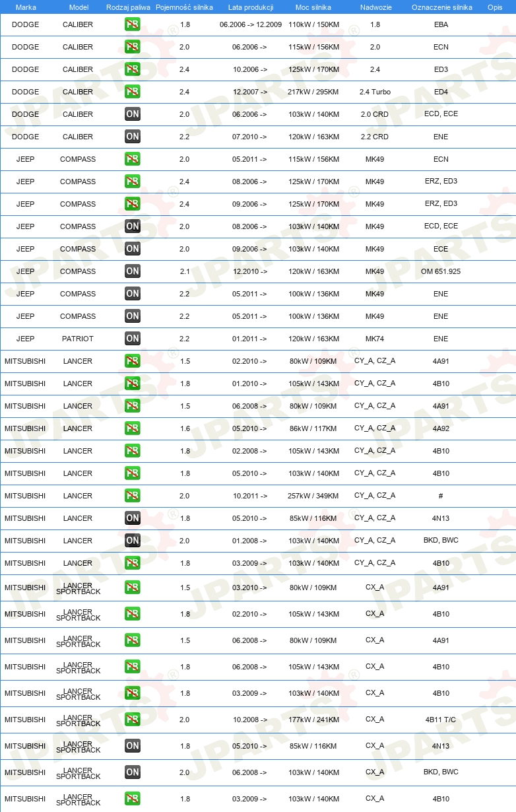Click the Lata produkcji column header
The height and width of the screenshot is (812, 516).
(x=251, y=7)
